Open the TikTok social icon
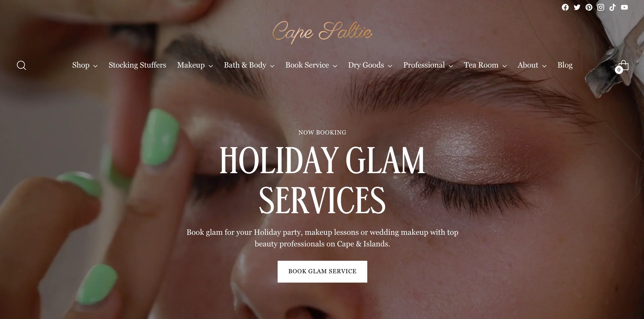 [613, 8]
